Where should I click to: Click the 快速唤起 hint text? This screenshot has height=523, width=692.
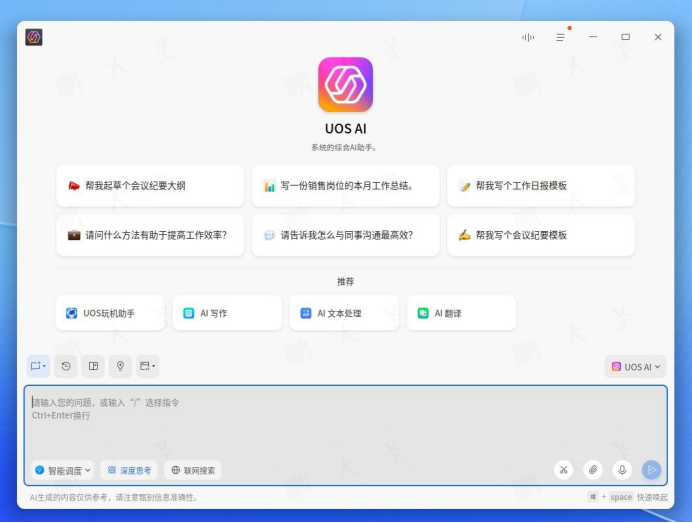click(x=652, y=497)
